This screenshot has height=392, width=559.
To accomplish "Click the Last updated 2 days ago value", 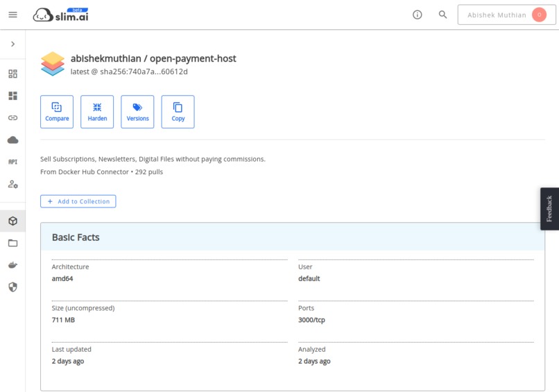I will point(68,361).
